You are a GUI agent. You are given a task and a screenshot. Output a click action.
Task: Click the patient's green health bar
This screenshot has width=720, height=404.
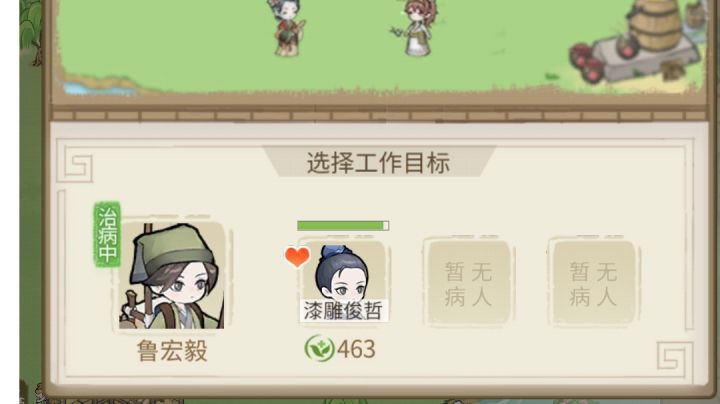point(343,225)
